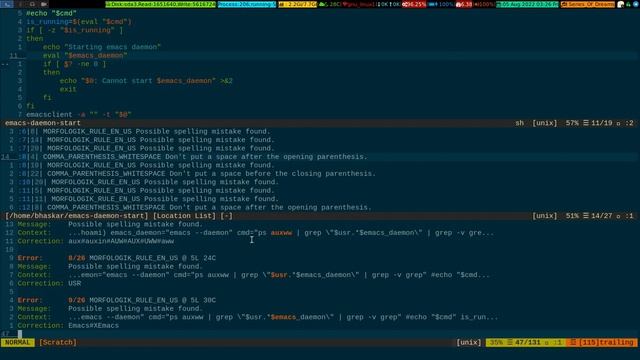Click '14/27' line counter in location list status

coord(601,216)
